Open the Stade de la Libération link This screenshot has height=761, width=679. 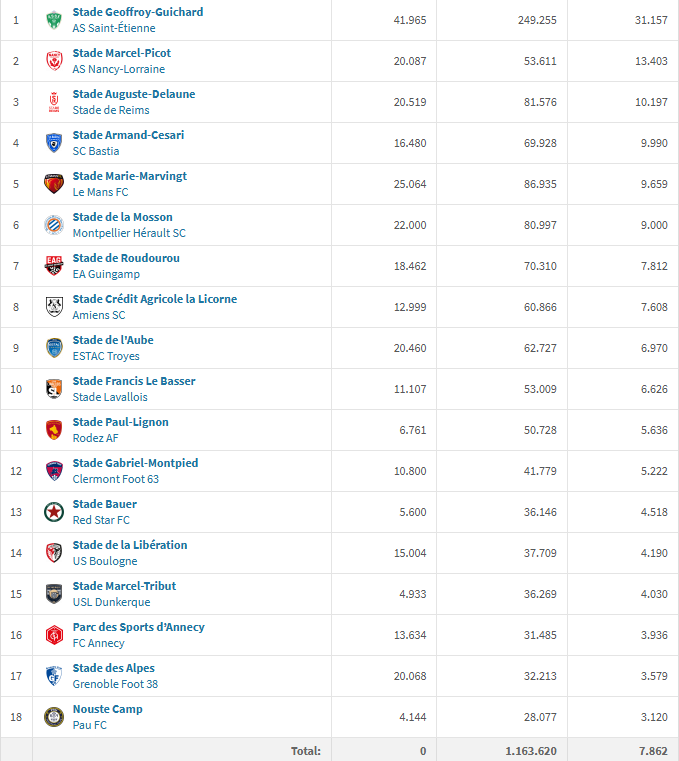tap(130, 545)
